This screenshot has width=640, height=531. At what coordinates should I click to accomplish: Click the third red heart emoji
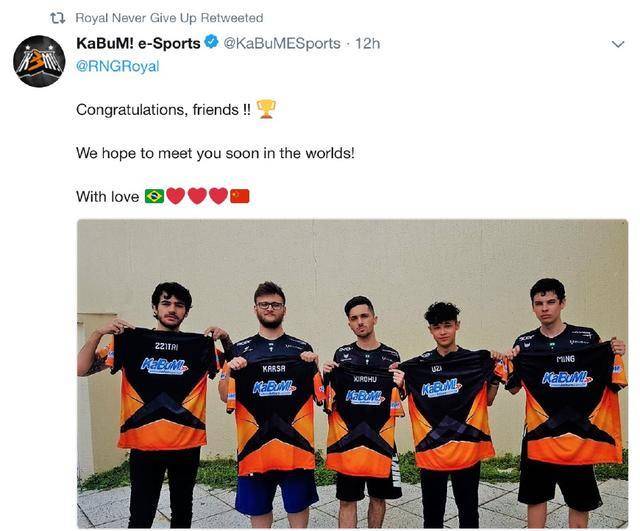point(218,196)
